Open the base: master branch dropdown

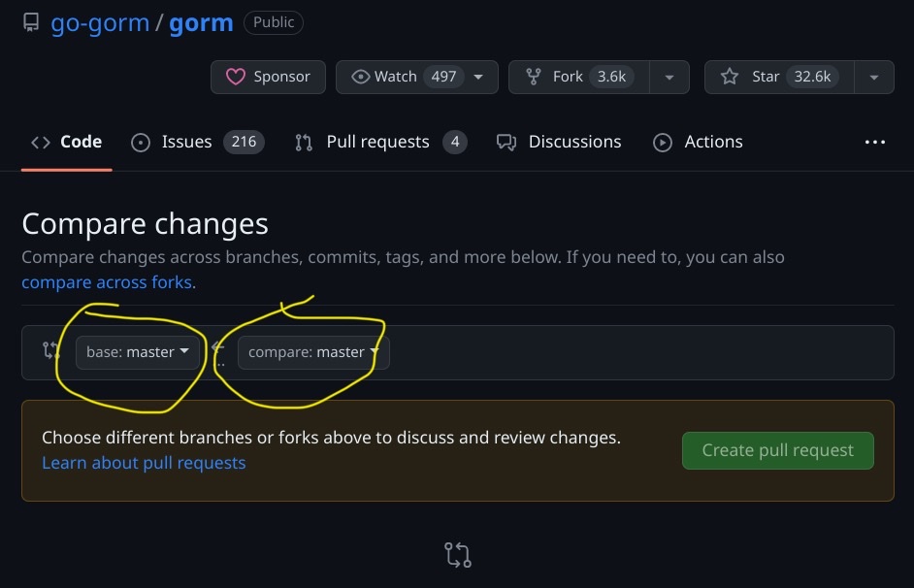click(137, 352)
